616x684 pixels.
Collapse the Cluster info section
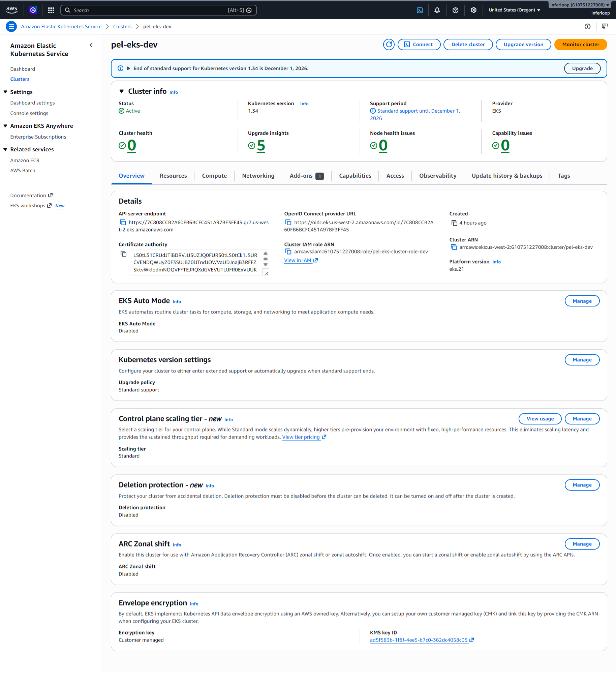point(122,91)
